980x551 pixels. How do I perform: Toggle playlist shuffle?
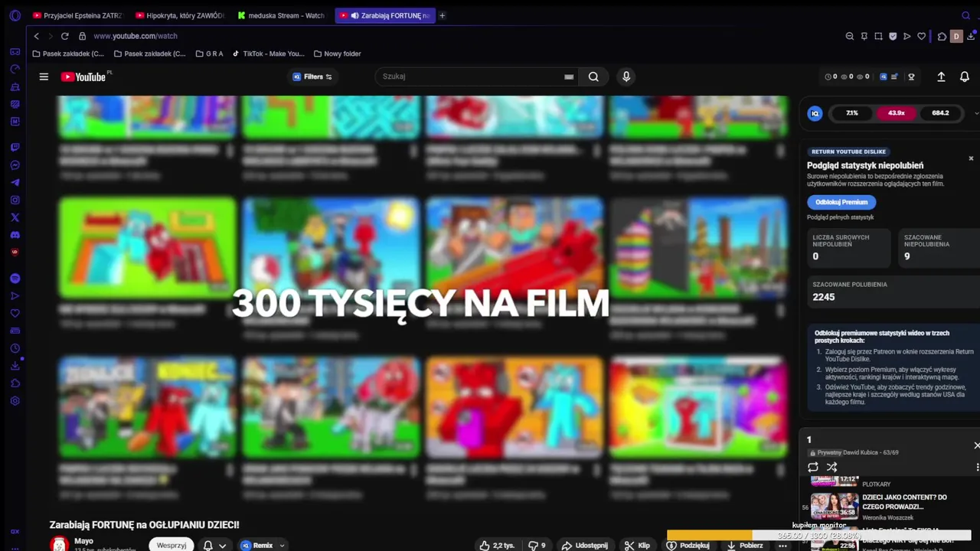click(x=832, y=467)
